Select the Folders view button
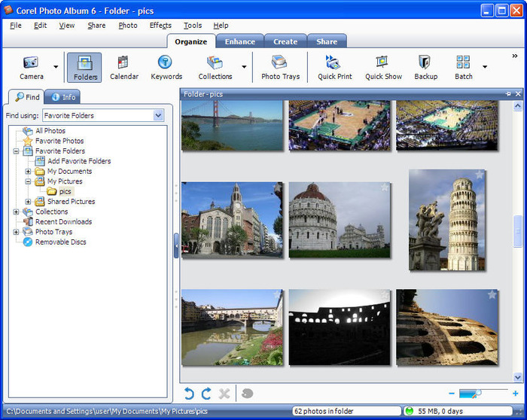The image size is (527, 420). (84, 68)
